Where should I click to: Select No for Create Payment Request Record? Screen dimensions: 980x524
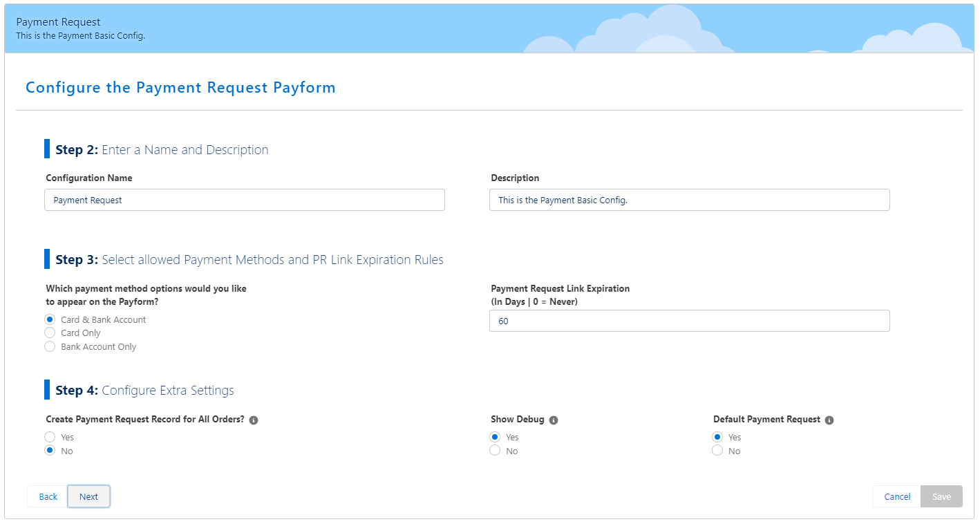50,451
